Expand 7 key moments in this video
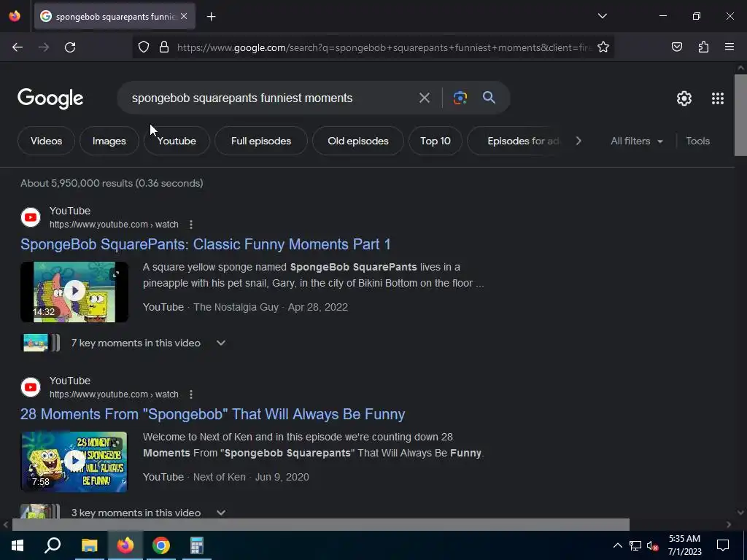The height and width of the screenshot is (560, 747). [x=125, y=343]
